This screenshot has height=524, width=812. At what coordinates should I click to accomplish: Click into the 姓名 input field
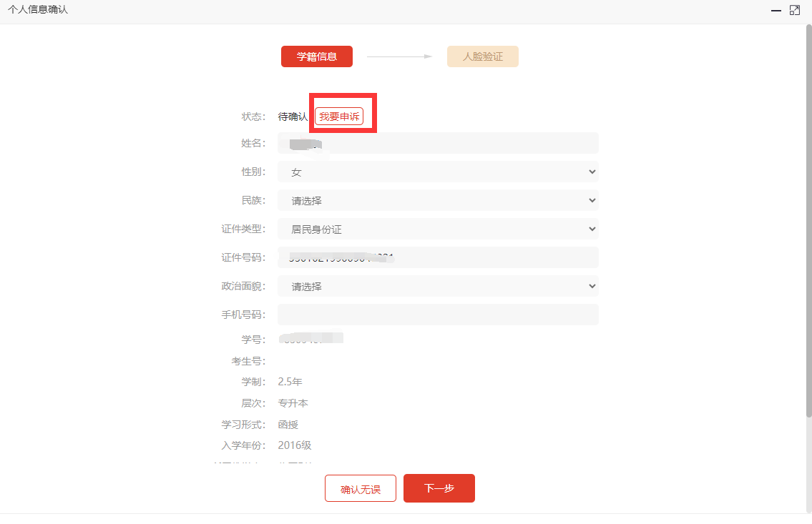click(438, 143)
